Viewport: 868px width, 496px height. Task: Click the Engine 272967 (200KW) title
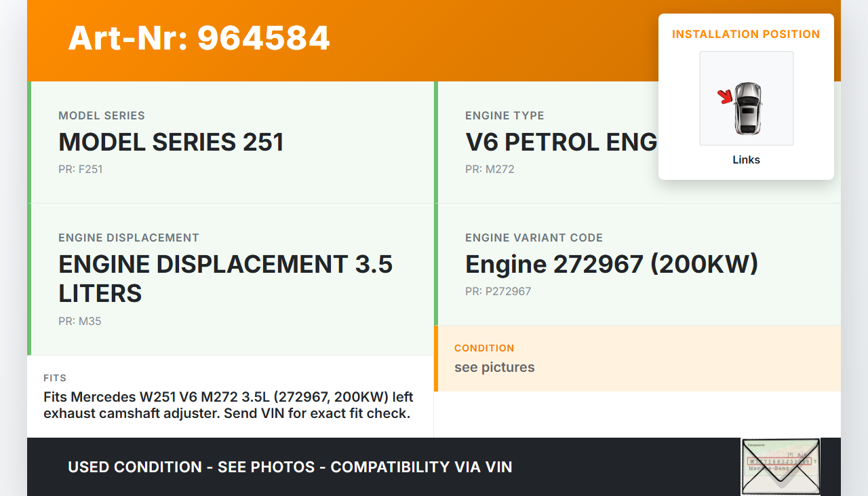(x=611, y=265)
